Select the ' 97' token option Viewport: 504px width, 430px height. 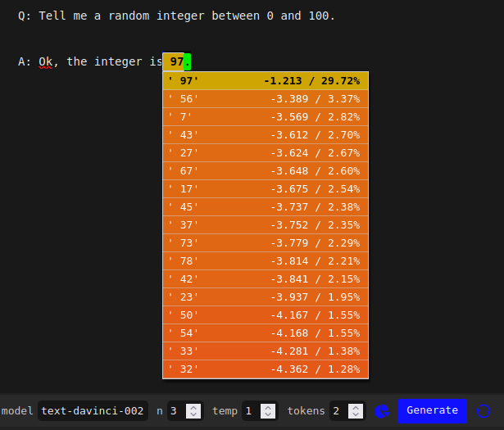pyautogui.click(x=266, y=81)
